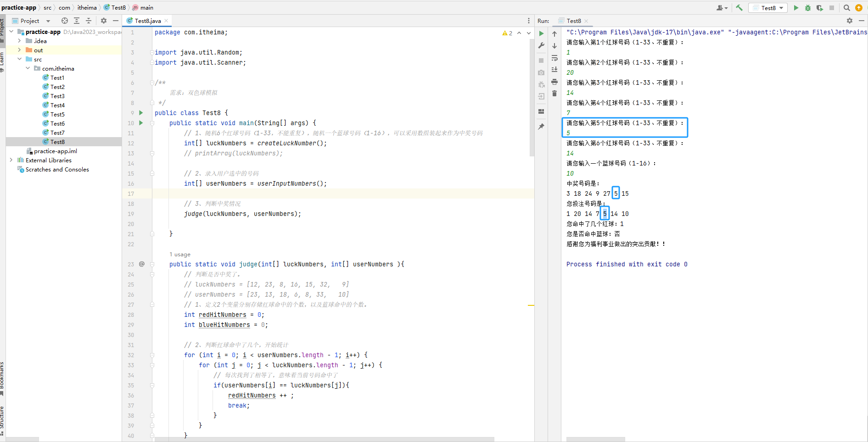The image size is (868, 442).
Task: Pin the Run tab
Action: pyautogui.click(x=542, y=127)
